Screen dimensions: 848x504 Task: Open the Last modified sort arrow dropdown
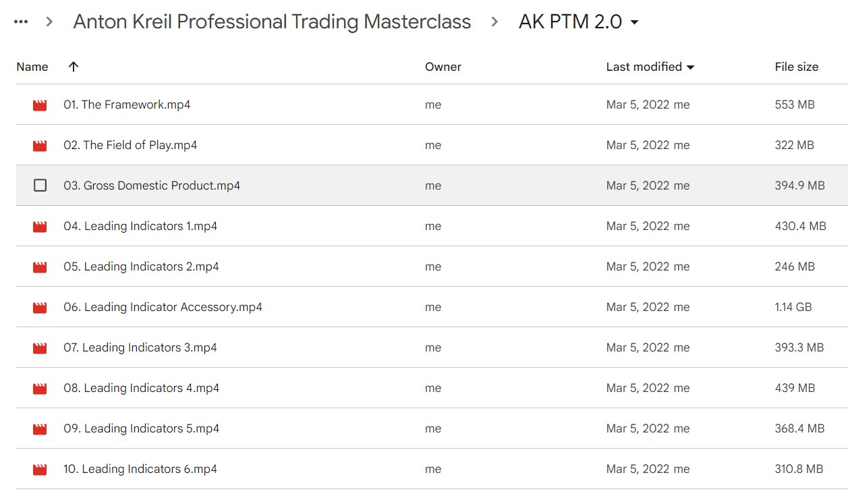click(x=691, y=67)
